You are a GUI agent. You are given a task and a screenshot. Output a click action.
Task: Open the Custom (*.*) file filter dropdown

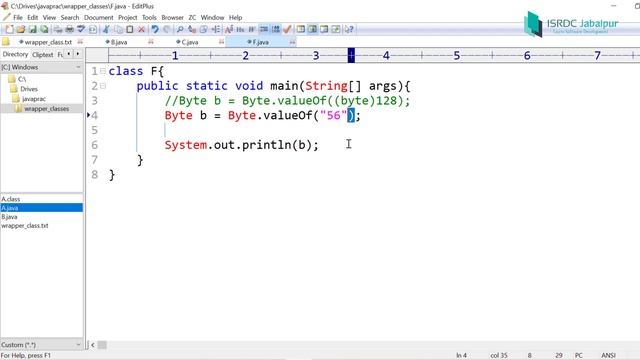click(41, 345)
